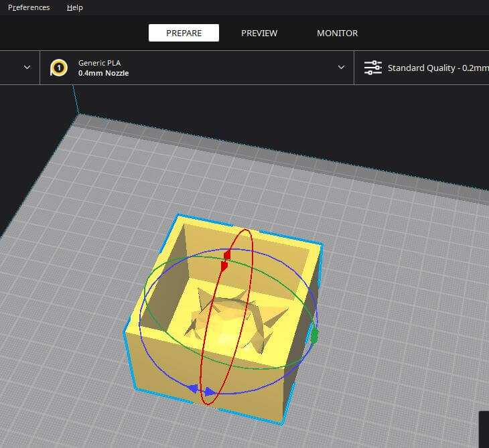Expand the material and nozzle dropdown chevron
Screen dimensions: 489x448
coord(341,67)
